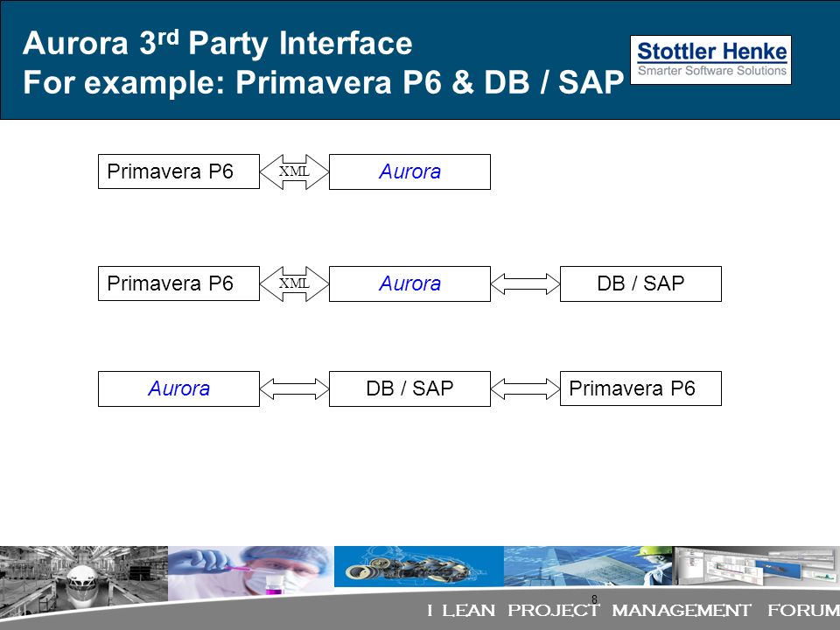Select the Aurora box in the third row
Viewport: 840px width, 630px height.
[x=178, y=388]
